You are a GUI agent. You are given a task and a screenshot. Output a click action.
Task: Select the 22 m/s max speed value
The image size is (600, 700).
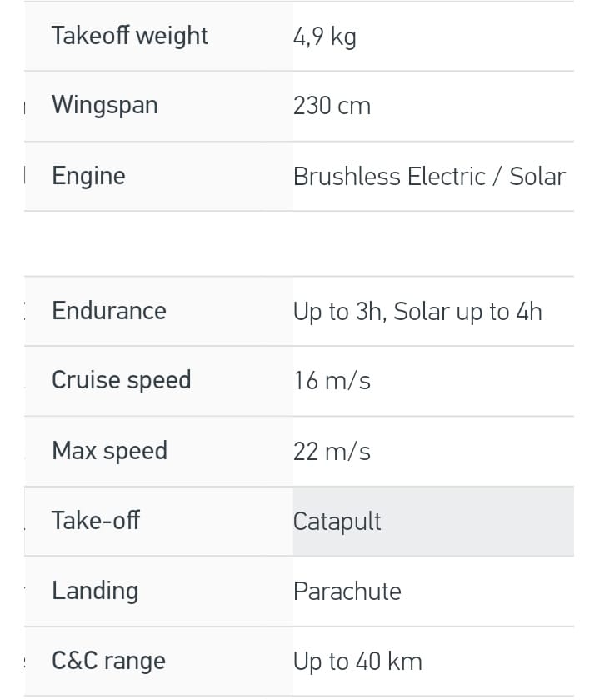pyautogui.click(x=332, y=452)
